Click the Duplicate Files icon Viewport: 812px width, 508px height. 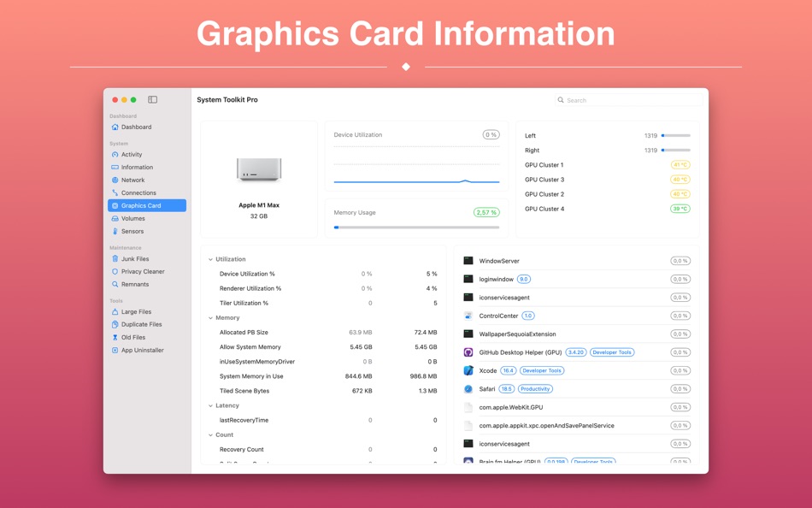[x=115, y=324]
